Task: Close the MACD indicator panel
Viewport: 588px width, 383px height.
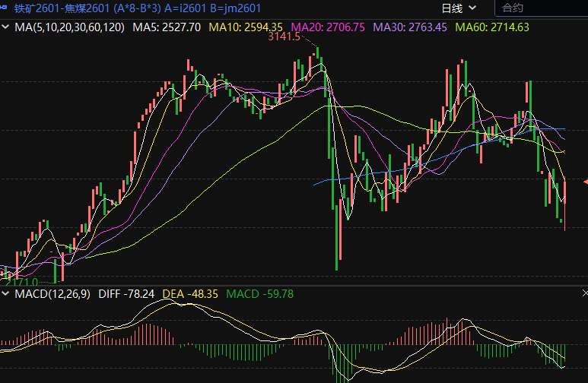Action: (x=584, y=293)
